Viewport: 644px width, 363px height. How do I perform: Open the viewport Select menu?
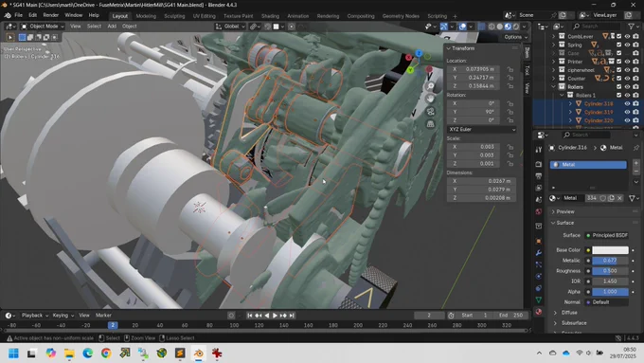tap(94, 27)
